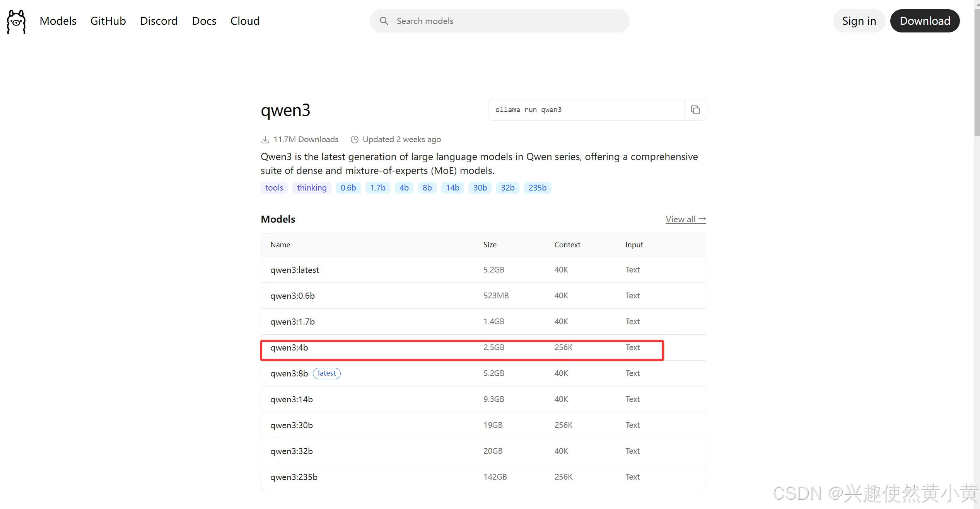Choose the 14b size tag
Image resolution: width=980 pixels, height=509 pixels.
(452, 188)
